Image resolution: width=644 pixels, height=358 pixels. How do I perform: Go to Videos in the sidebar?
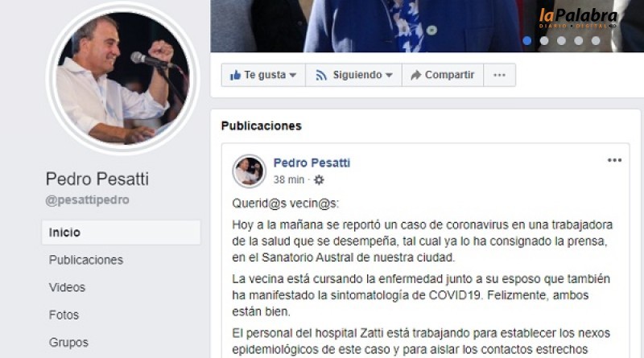(x=67, y=287)
